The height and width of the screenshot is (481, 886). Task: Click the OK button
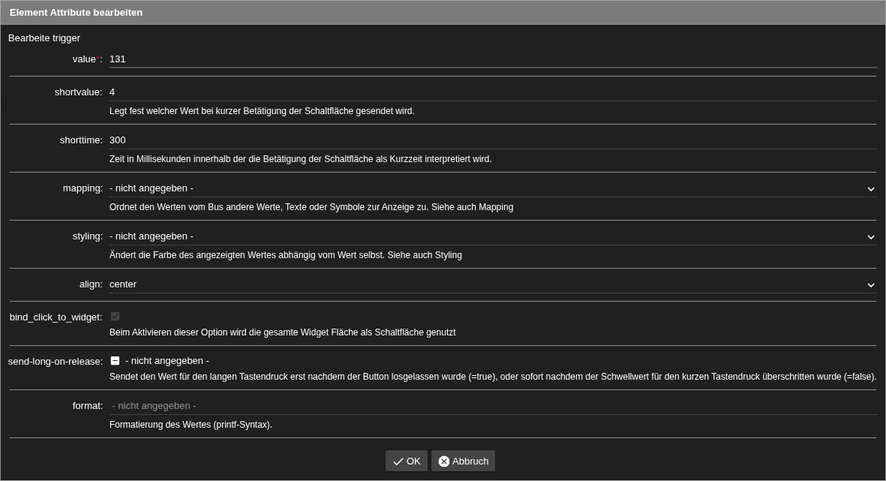click(406, 461)
